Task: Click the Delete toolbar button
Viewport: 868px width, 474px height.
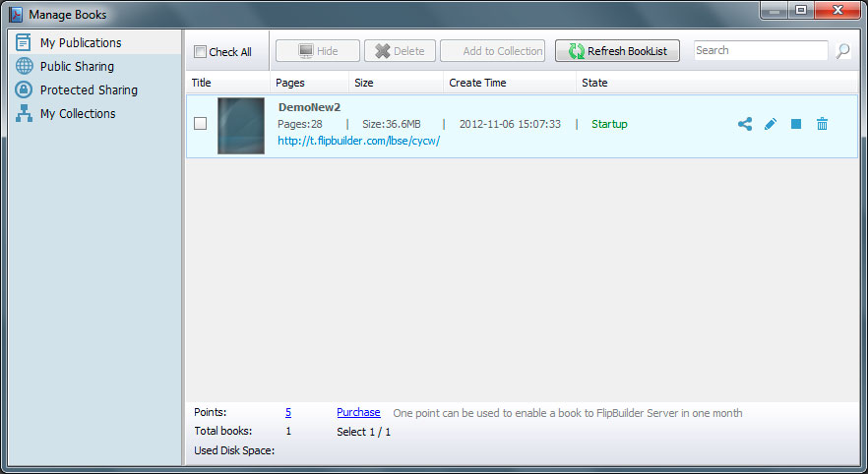Action: point(400,51)
